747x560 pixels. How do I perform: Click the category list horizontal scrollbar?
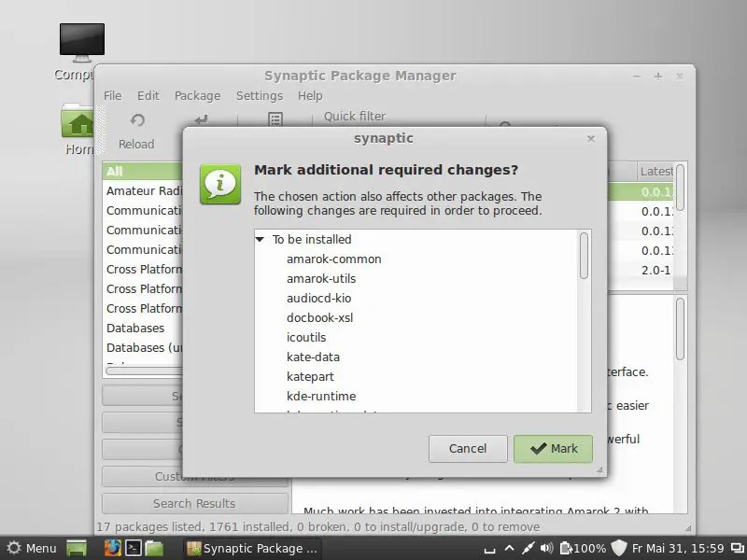(x=144, y=371)
